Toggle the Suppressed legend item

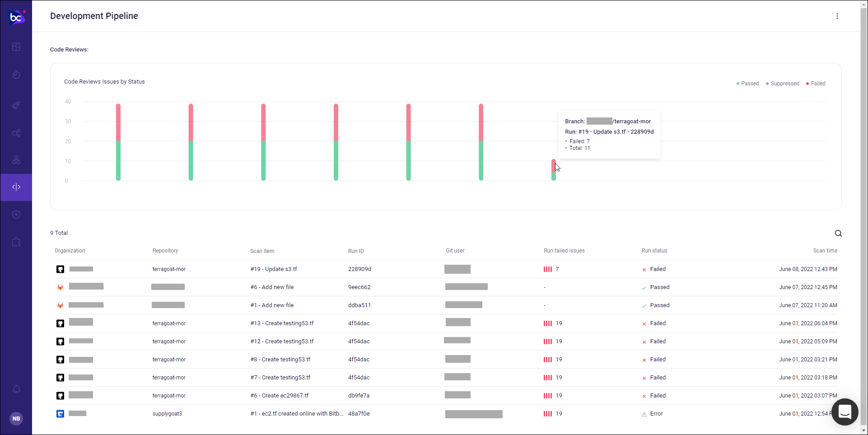click(783, 84)
